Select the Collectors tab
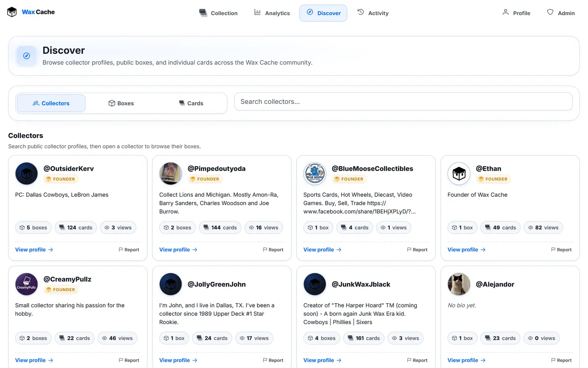This screenshot has height=368, width=588. (51, 103)
